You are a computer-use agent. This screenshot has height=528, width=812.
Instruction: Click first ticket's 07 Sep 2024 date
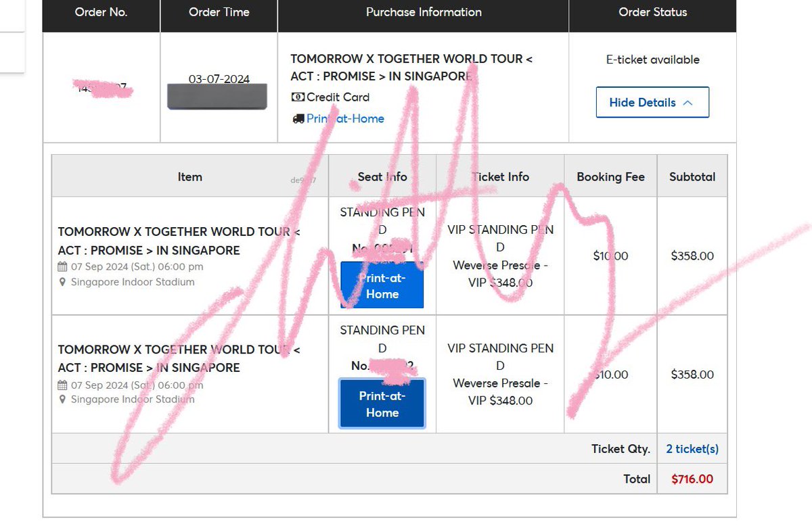coord(137,266)
